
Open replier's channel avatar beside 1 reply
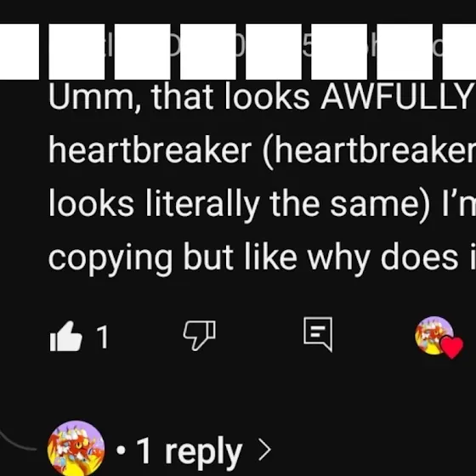tap(76, 448)
